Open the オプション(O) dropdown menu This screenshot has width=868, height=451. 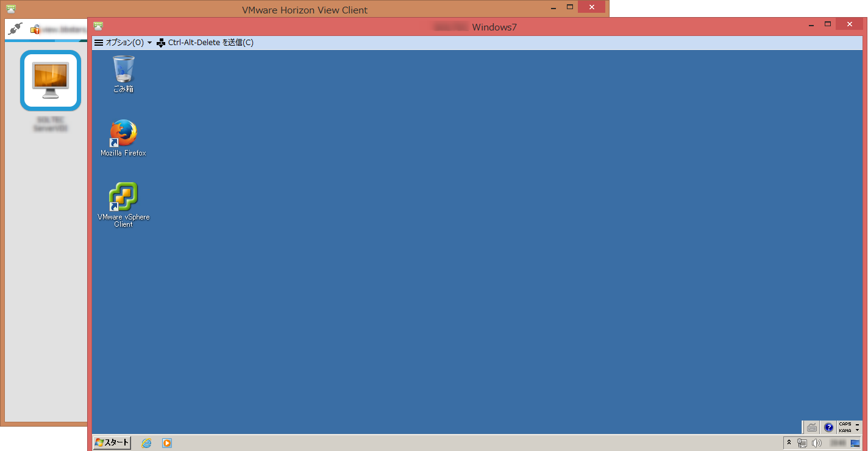pyautogui.click(x=123, y=43)
